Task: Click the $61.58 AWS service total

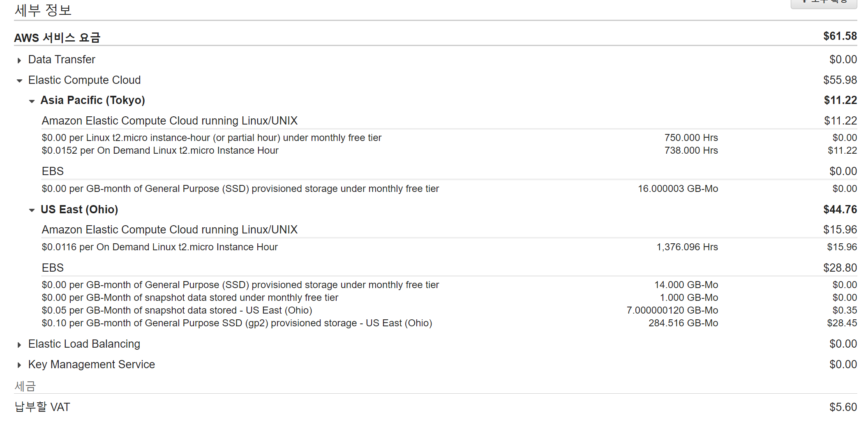Action: tap(840, 36)
